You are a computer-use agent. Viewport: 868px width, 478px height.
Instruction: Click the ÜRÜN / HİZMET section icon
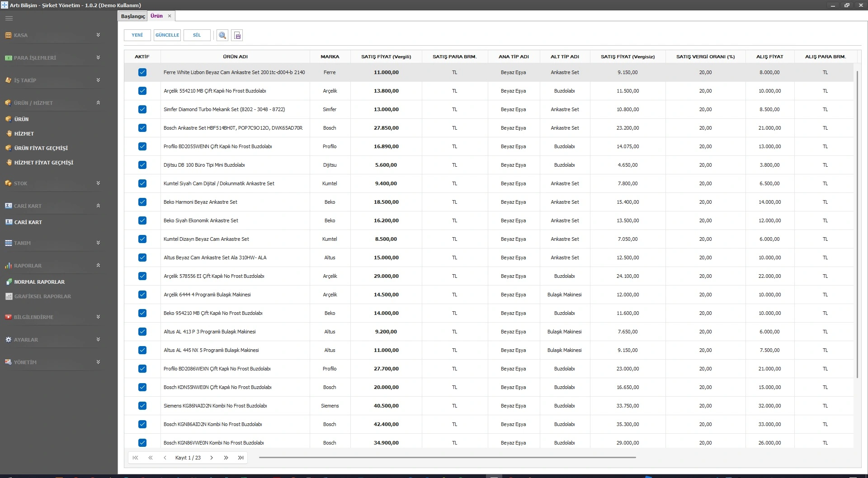pyautogui.click(x=8, y=103)
